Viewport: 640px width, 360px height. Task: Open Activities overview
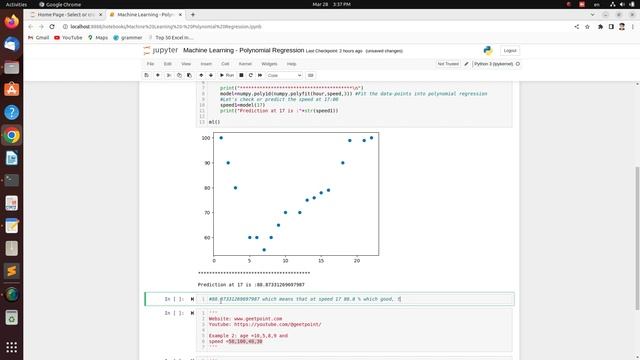click(x=16, y=4)
